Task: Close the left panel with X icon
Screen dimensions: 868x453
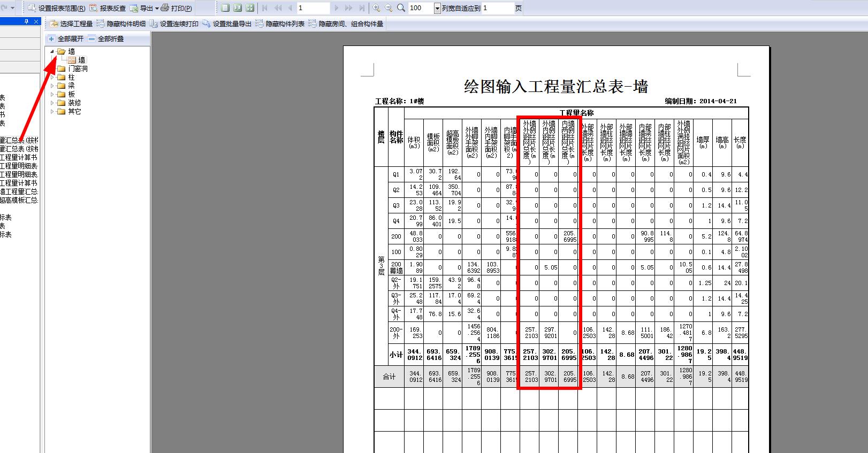Action: [36, 21]
